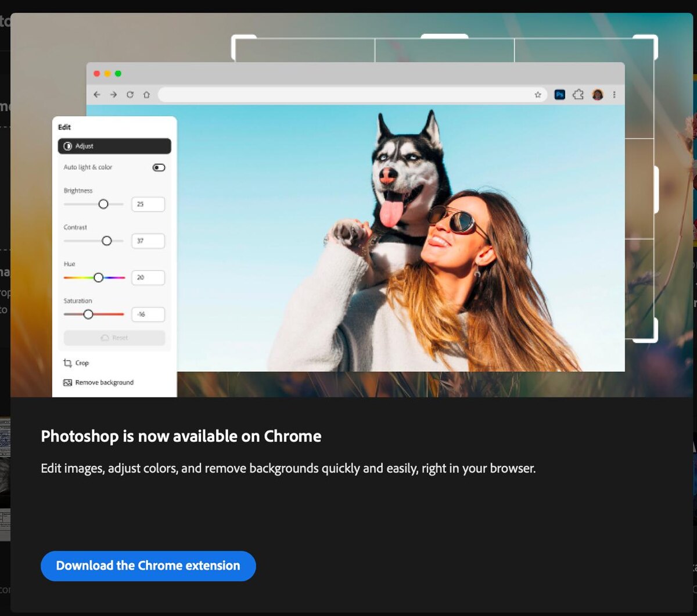The image size is (697, 616).
Task: Click the Crop icon
Action: coord(67,363)
